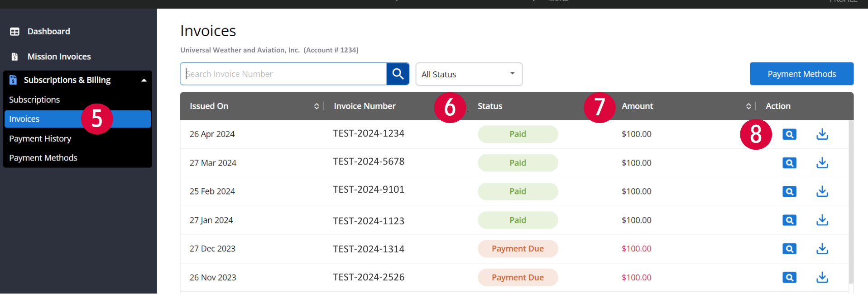Click the date 27 Jan 2024
Viewport: 868px width, 294px height.
pos(211,220)
